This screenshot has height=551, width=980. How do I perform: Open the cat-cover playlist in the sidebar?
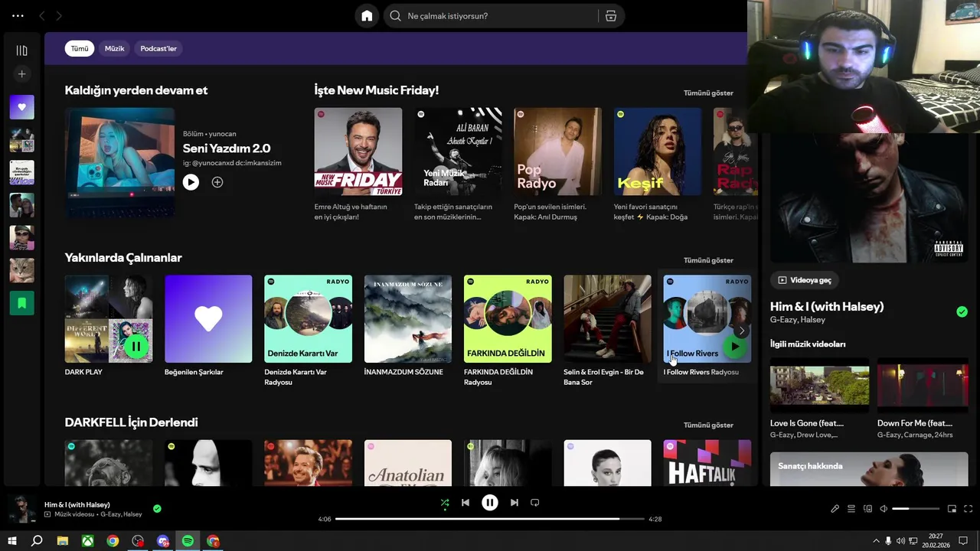21,271
